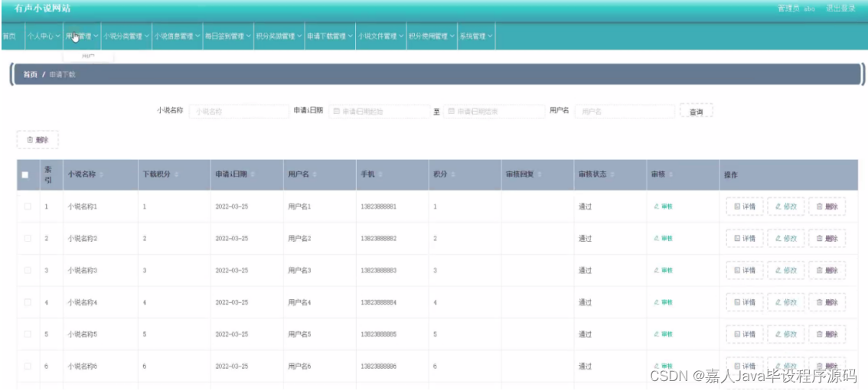Viewport: 868px width, 391px height.
Task: Toggle sorting on 申请日期 column header arrows
Action: pos(252,174)
